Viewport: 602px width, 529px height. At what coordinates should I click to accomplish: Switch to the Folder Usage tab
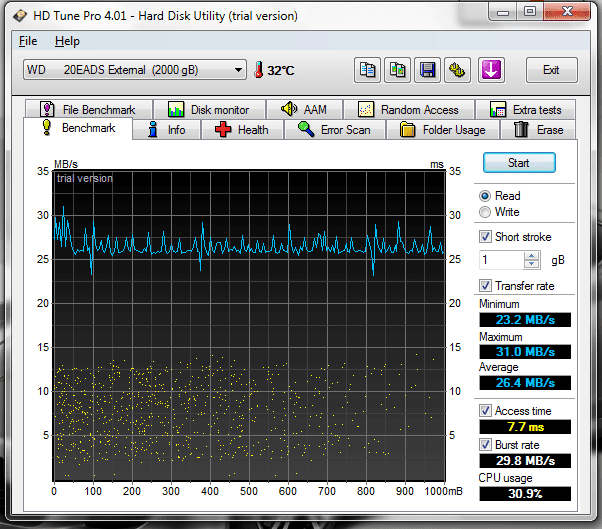click(x=443, y=130)
